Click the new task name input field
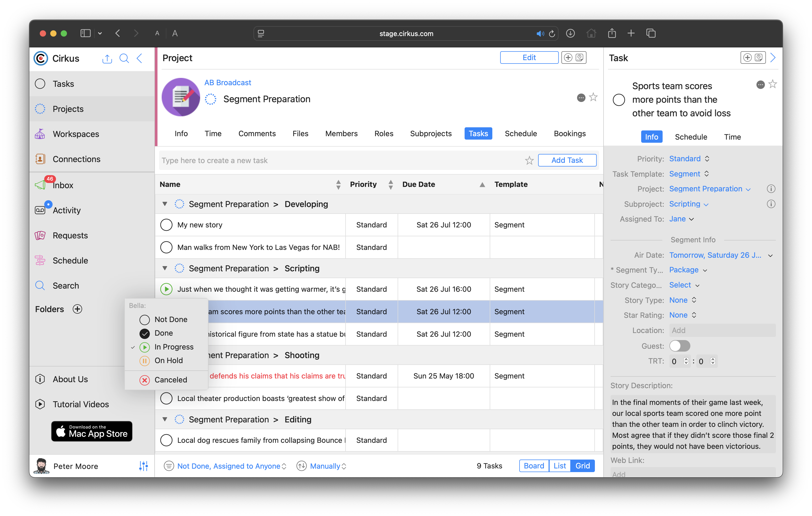Viewport: 812px width, 516px height. pos(337,160)
